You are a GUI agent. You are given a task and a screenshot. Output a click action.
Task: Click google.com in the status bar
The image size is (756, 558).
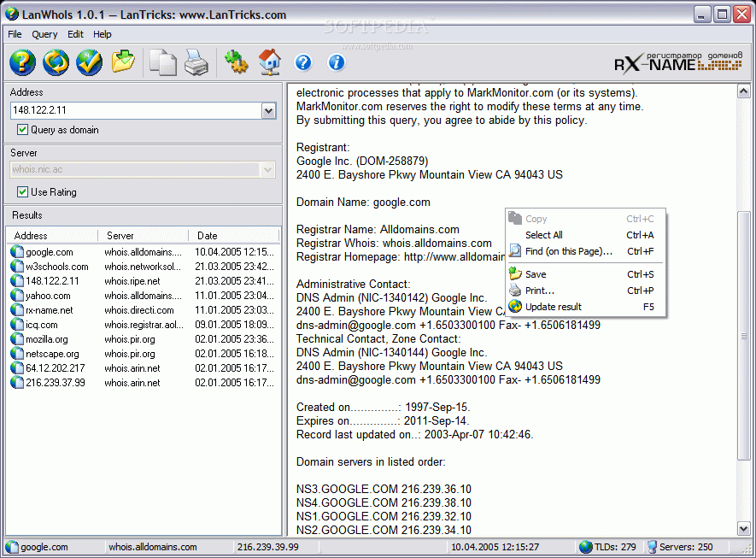point(44,548)
